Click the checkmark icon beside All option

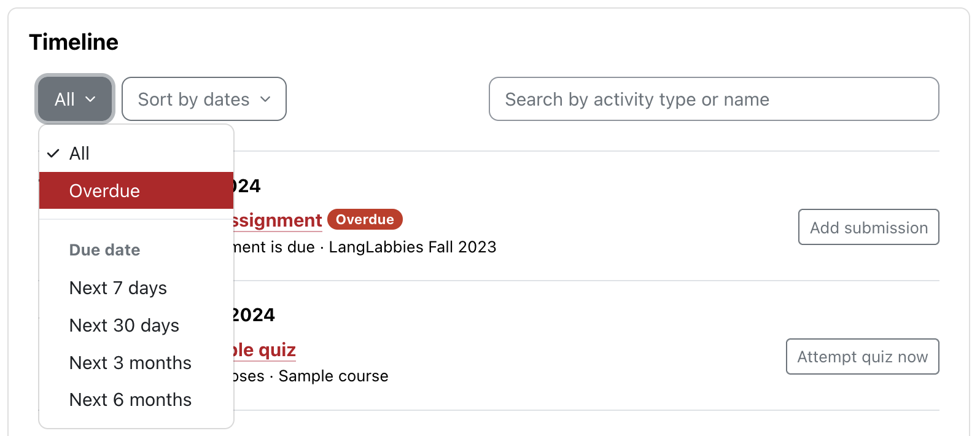pos(53,153)
